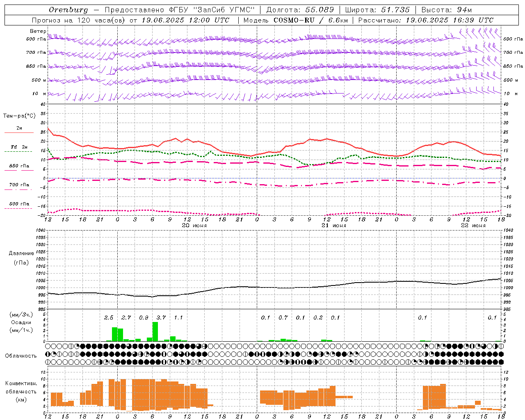Click the 'Orenburg' station name in the header
Viewport: 525px width, 420px height.
tap(68, 10)
